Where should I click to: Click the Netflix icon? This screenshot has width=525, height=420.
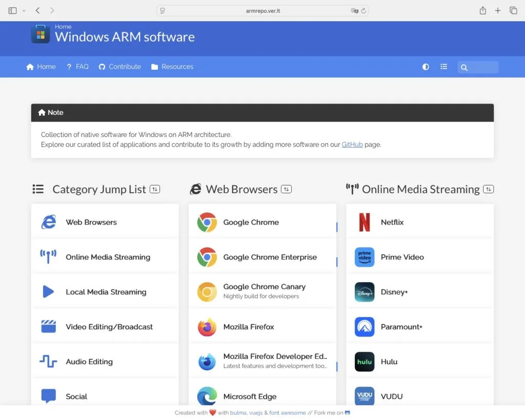(365, 222)
